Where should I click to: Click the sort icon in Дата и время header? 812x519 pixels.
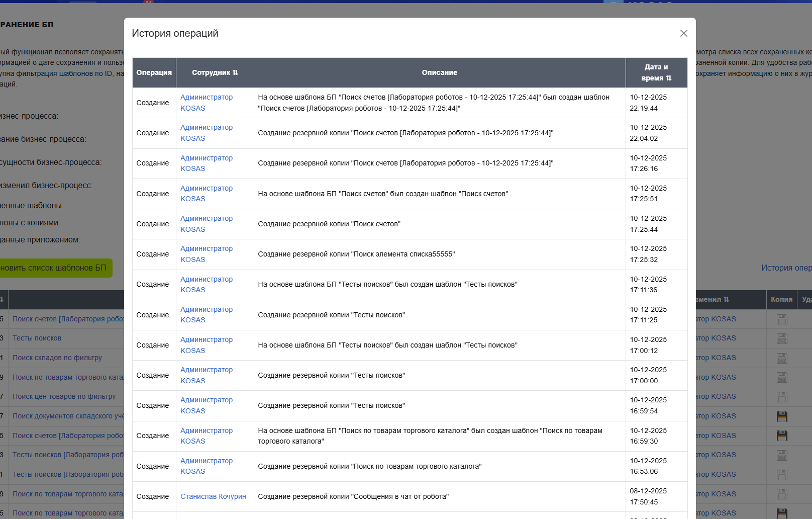pyautogui.click(x=669, y=78)
